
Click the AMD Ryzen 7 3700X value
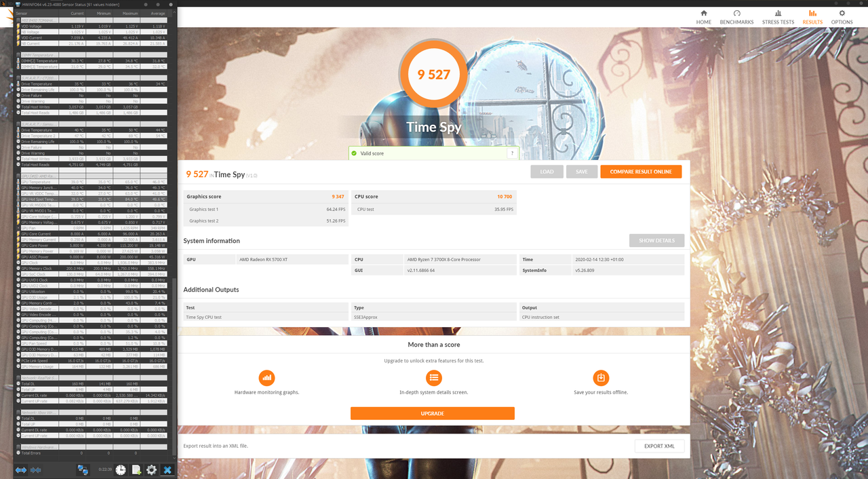pos(443,259)
